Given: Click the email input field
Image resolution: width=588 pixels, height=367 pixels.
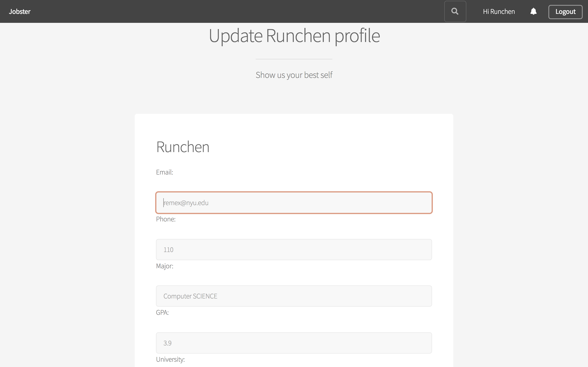Looking at the screenshot, I should pyautogui.click(x=294, y=202).
